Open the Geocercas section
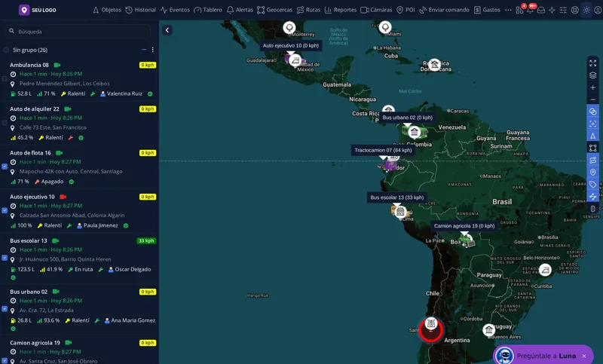The height and width of the screenshot is (364, 603). point(274,10)
